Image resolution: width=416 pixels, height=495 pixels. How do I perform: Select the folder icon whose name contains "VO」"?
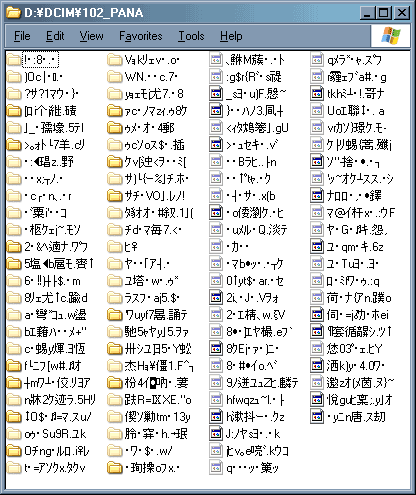pyautogui.click(x=115, y=196)
